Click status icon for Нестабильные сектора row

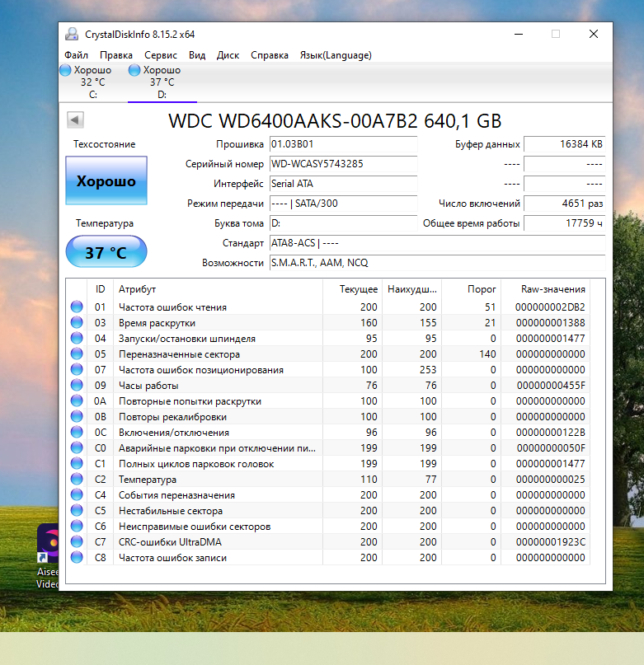coord(77,511)
